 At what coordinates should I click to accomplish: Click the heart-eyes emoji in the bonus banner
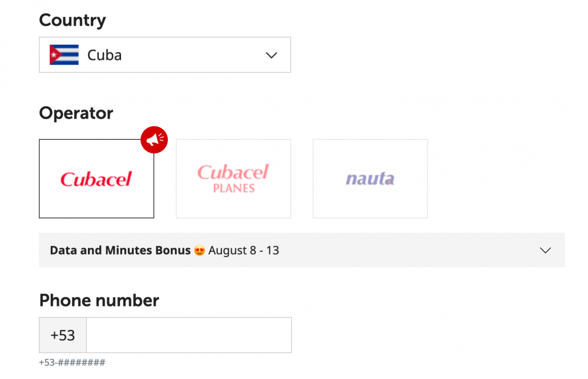pos(199,251)
